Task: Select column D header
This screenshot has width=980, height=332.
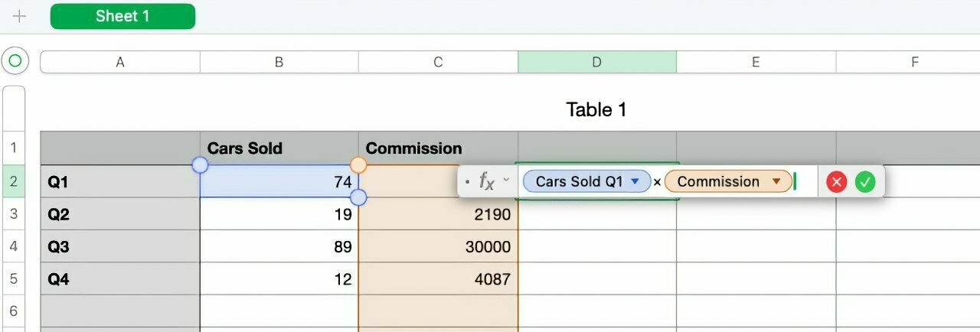Action: click(596, 62)
